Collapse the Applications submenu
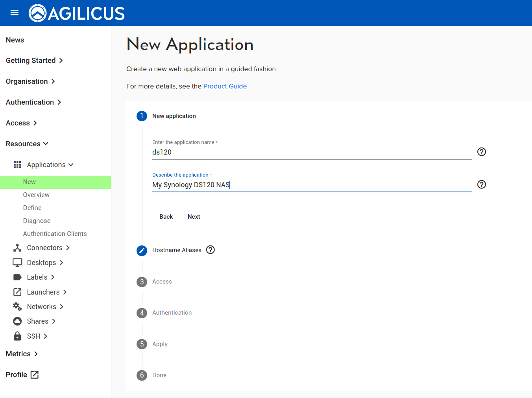The image size is (532, 398). 50,165
